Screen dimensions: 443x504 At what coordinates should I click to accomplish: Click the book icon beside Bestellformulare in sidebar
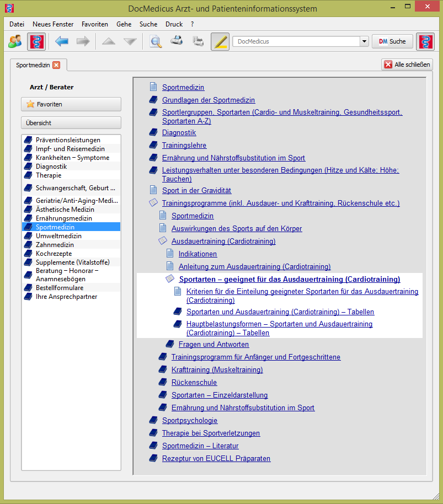[28, 287]
